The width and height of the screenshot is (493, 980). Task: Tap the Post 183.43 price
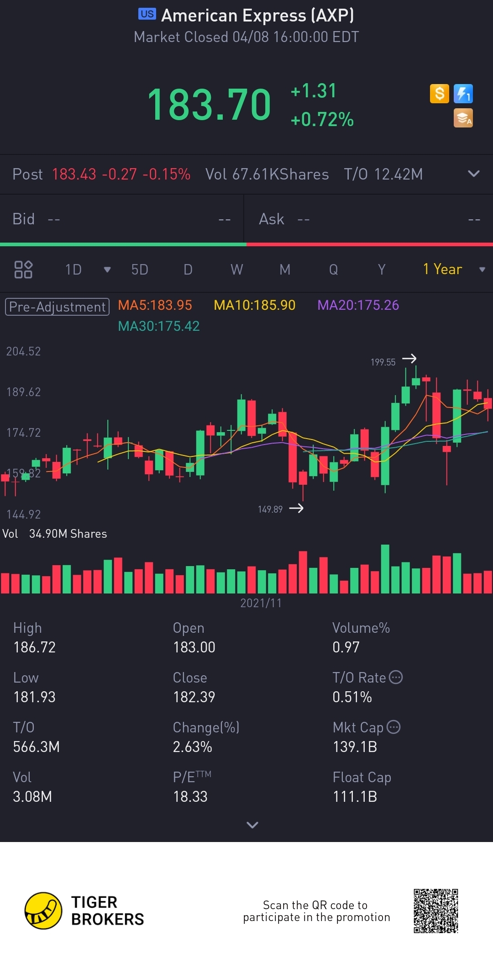(x=74, y=174)
